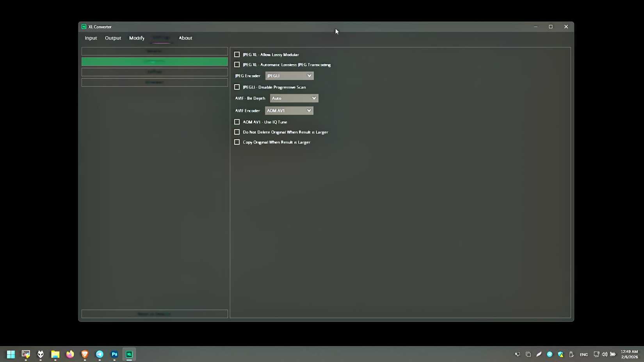Launch Photoshop from the taskbar
644x362 pixels.
pos(114,354)
